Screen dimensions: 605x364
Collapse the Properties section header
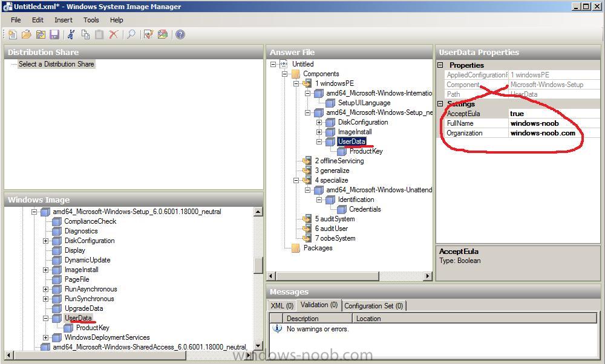440,65
